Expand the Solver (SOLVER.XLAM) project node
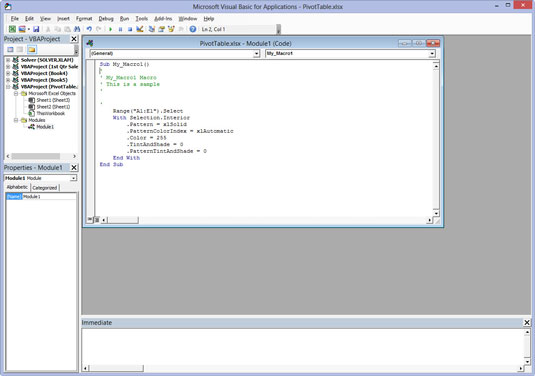Screen dimensions: 535x376 [x=8, y=60]
